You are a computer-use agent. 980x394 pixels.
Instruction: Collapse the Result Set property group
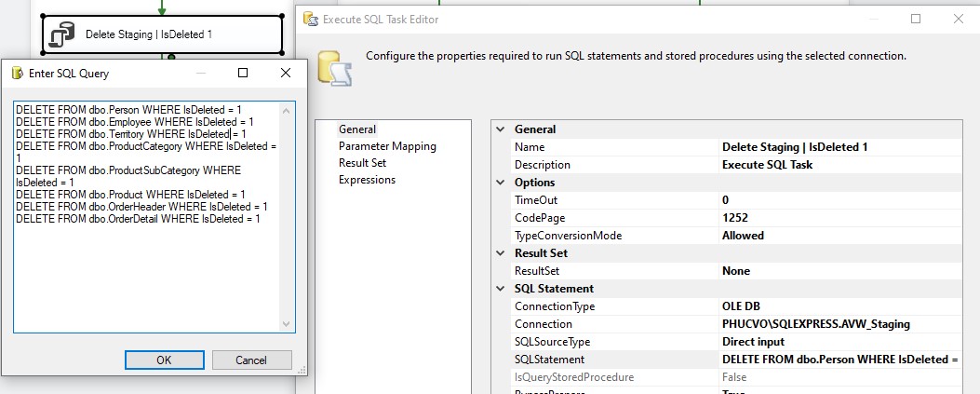pos(500,253)
